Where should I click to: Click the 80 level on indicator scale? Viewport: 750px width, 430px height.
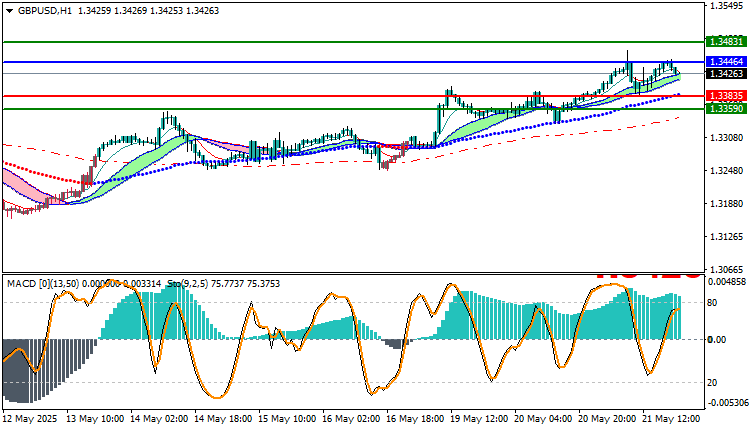(712, 303)
